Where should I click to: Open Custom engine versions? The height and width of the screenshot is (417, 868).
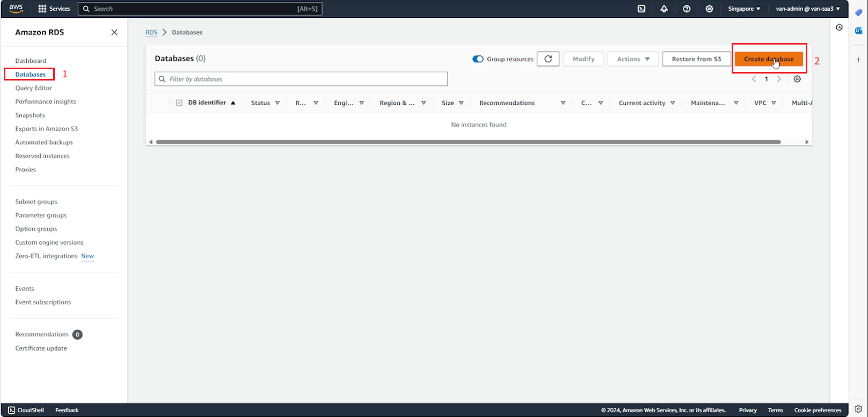pyautogui.click(x=49, y=243)
